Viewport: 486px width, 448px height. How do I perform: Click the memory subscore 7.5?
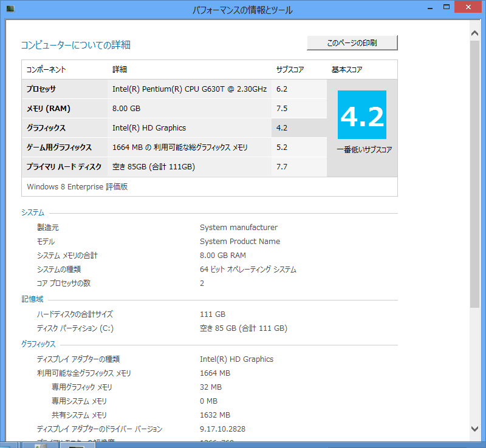tap(282, 109)
